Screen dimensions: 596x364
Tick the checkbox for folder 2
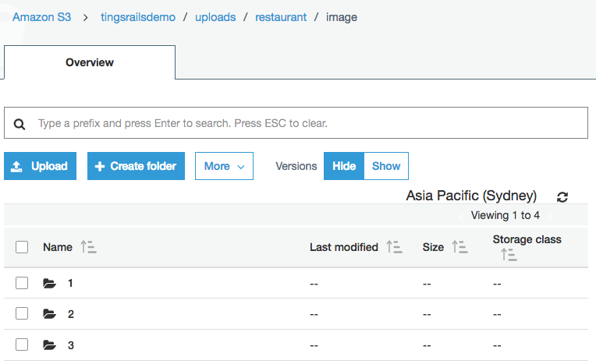pyautogui.click(x=22, y=313)
